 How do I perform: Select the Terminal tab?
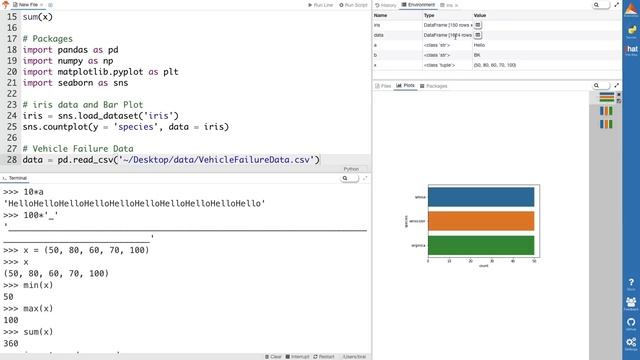[x=15, y=178]
